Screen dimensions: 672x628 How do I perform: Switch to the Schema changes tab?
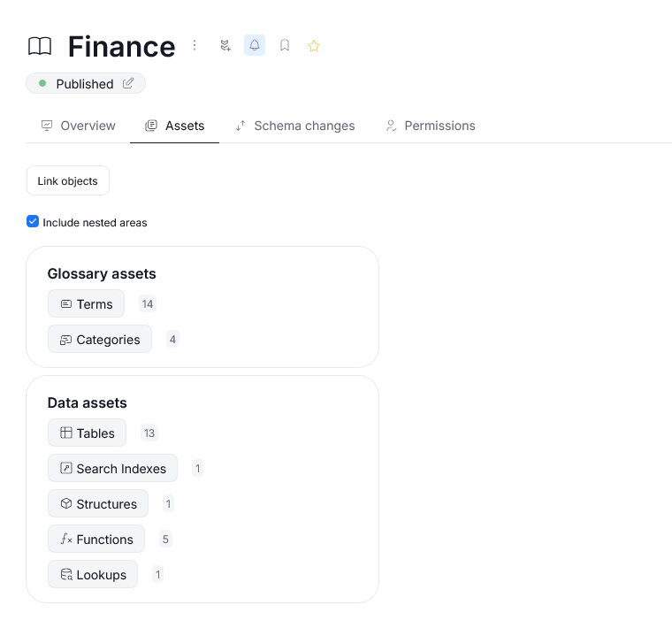pyautogui.click(x=294, y=126)
